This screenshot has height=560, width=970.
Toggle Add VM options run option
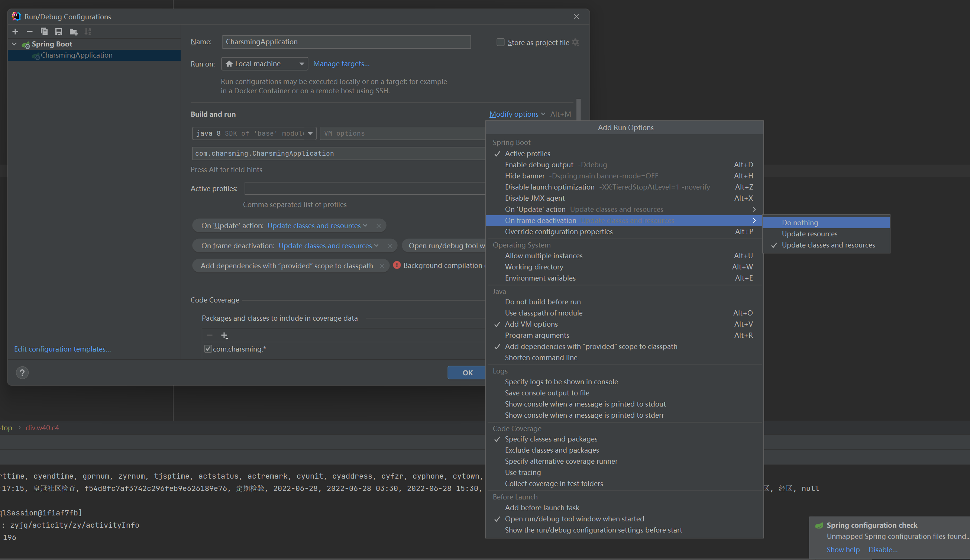click(624, 324)
